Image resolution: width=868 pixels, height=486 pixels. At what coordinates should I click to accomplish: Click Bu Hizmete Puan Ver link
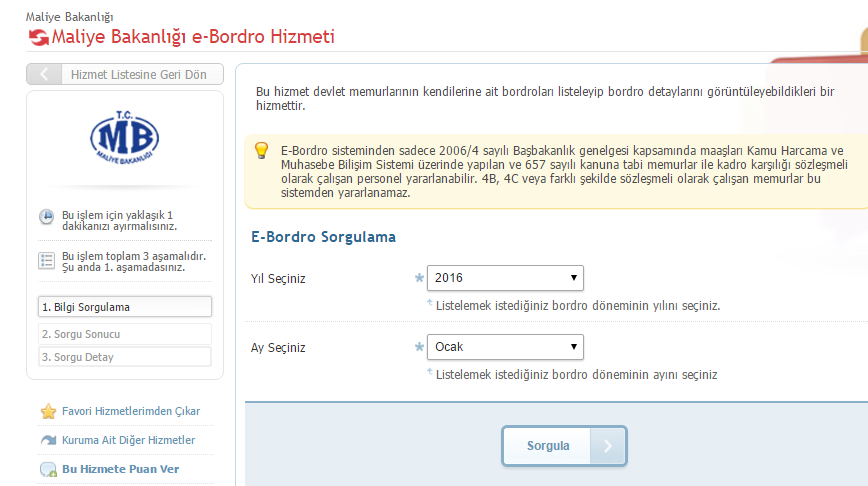[x=120, y=469]
